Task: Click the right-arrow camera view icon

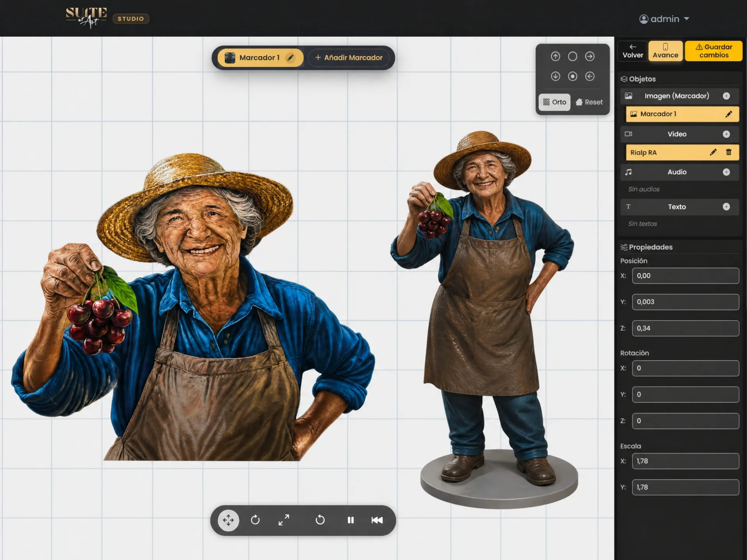Action: (x=590, y=56)
